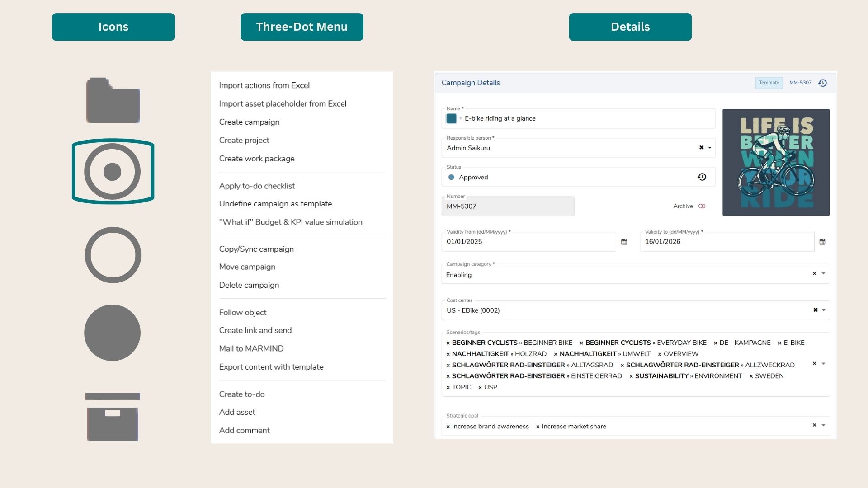
Task: Choose Copy/Sync campaign menu entry
Action: tap(256, 249)
